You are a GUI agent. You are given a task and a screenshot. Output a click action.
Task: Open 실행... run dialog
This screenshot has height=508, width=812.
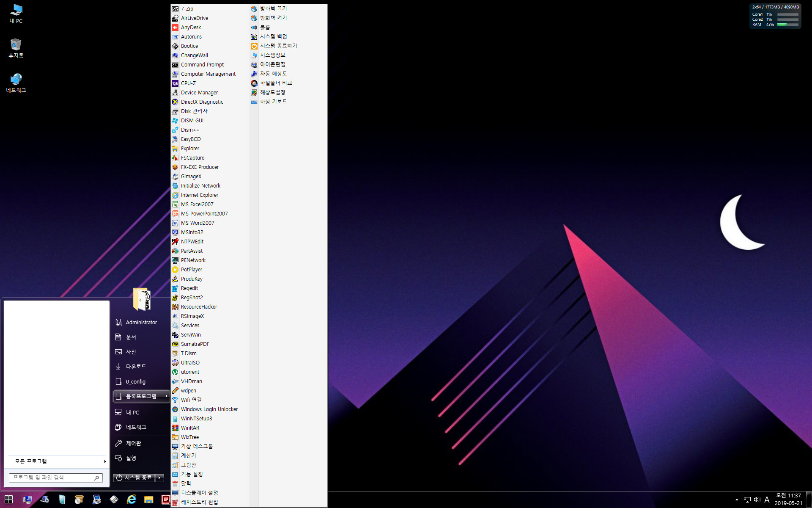pos(142,458)
